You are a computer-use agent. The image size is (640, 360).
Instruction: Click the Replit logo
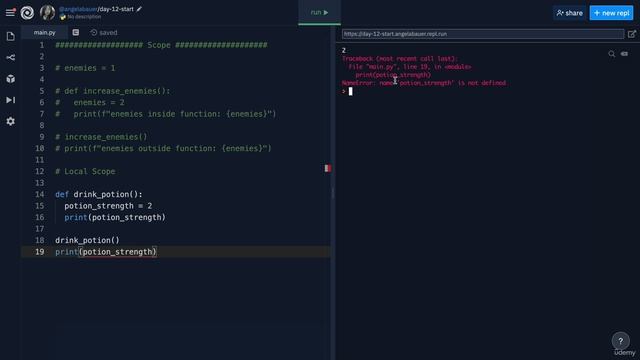[27, 13]
